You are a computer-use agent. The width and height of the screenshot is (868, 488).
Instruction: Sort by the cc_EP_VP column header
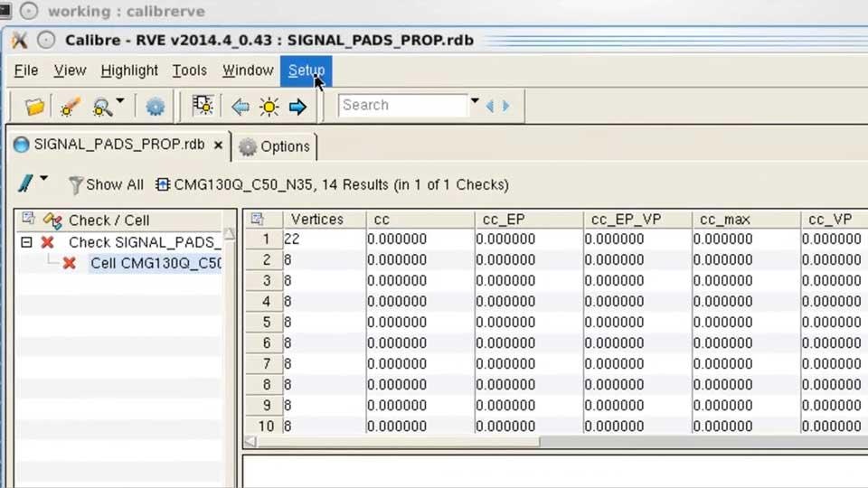click(x=637, y=220)
